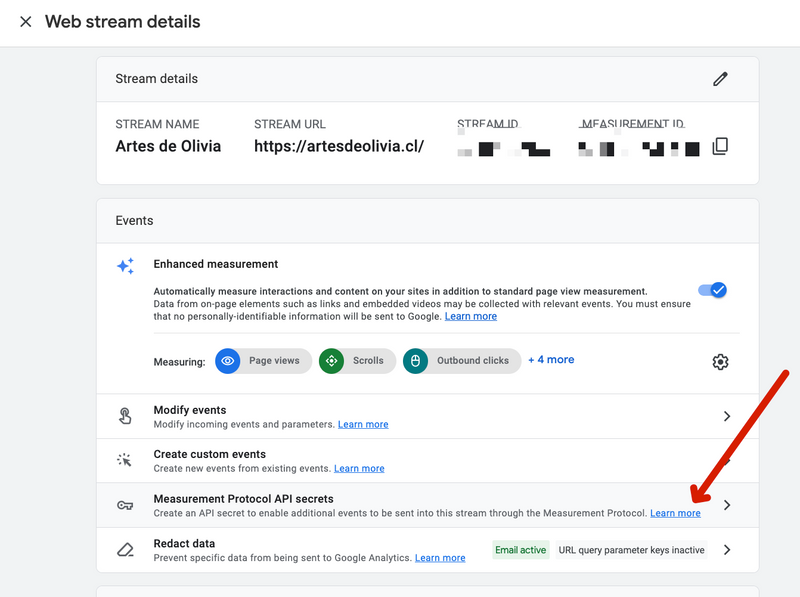Click URL query parameter keys inactive badge
Viewport: 800px width, 597px height.
coord(631,550)
